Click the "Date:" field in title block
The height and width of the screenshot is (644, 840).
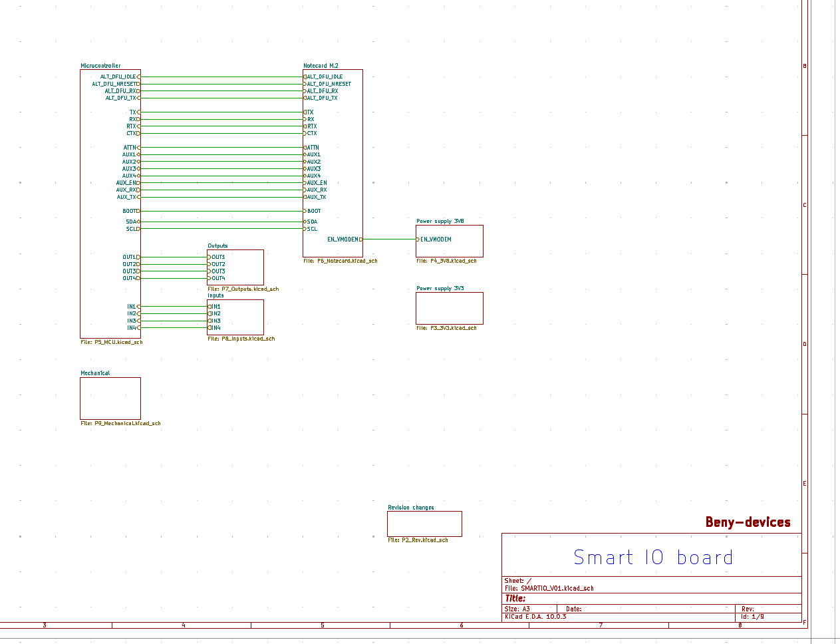click(574, 609)
